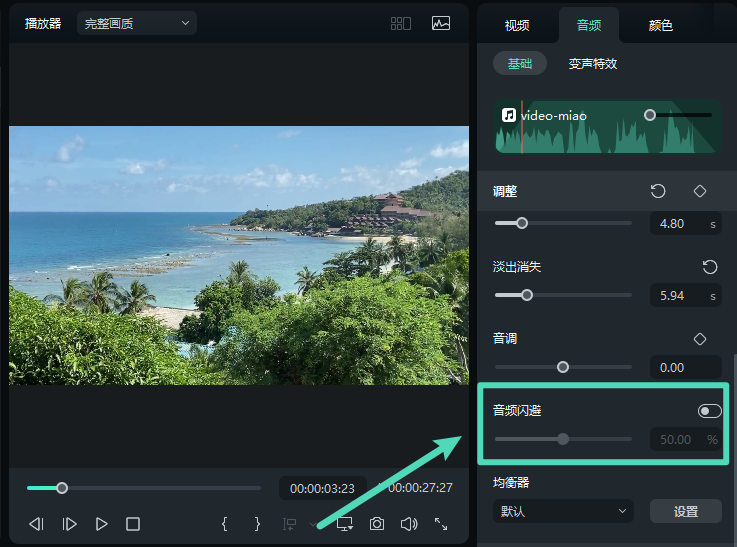This screenshot has height=547, width=737.
Task: Toggle fullscreen preview with expand icon
Action: 441,524
